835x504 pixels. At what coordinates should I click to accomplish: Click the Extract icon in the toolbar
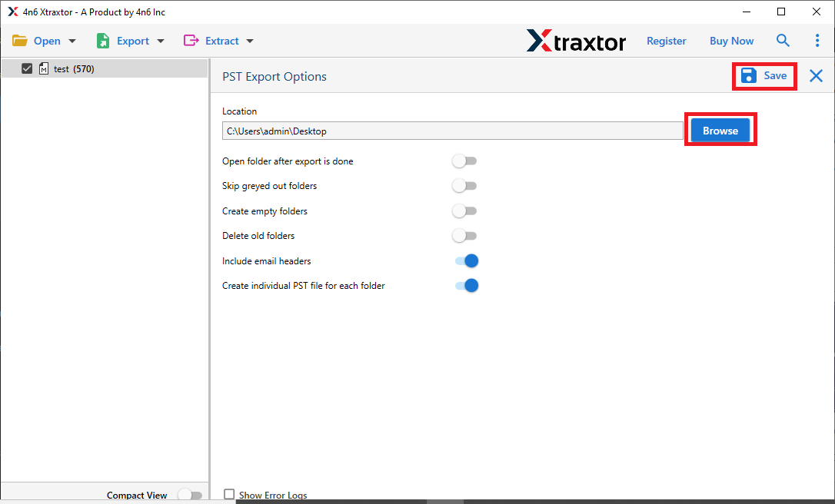[x=192, y=40]
